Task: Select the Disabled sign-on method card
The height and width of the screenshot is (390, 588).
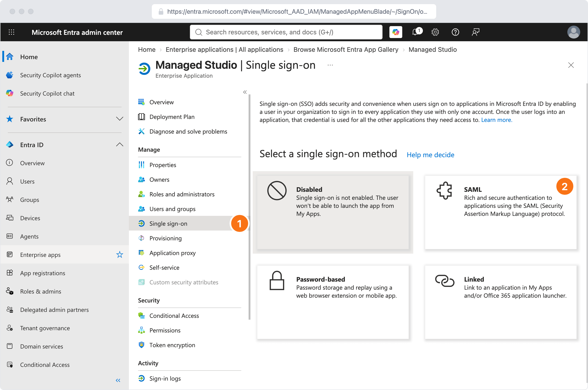Action: (333, 212)
